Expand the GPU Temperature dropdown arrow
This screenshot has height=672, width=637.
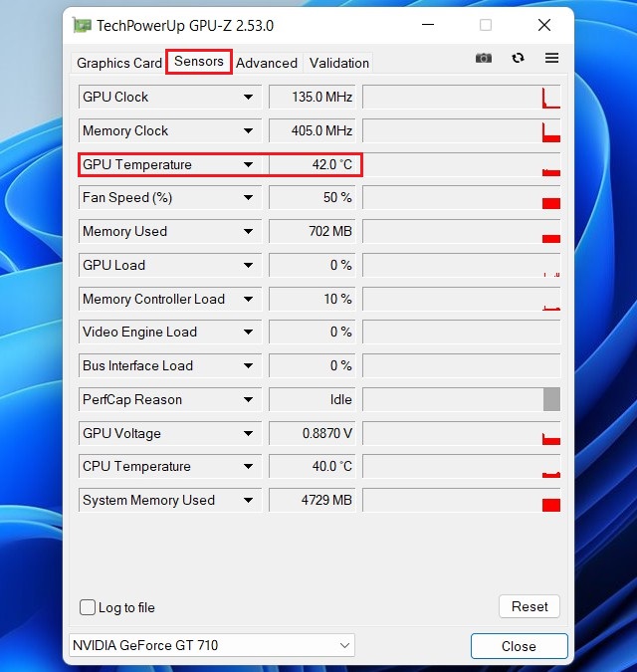click(x=248, y=164)
